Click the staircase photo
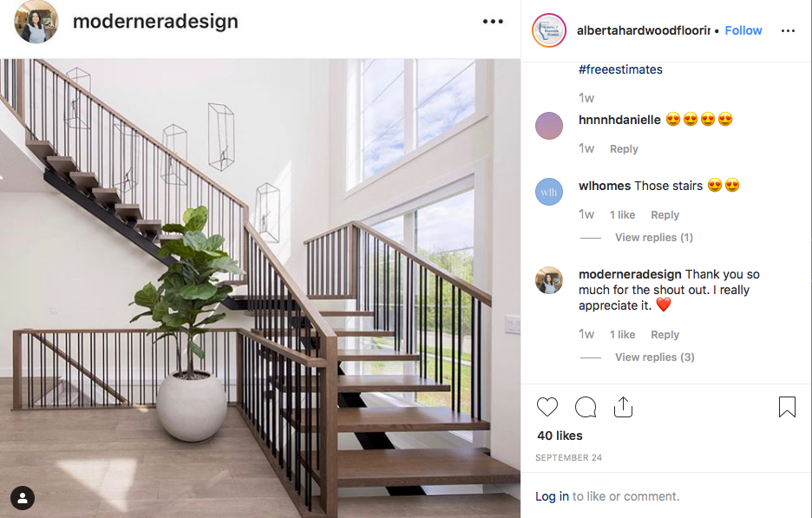The image size is (812, 518). click(x=260, y=288)
